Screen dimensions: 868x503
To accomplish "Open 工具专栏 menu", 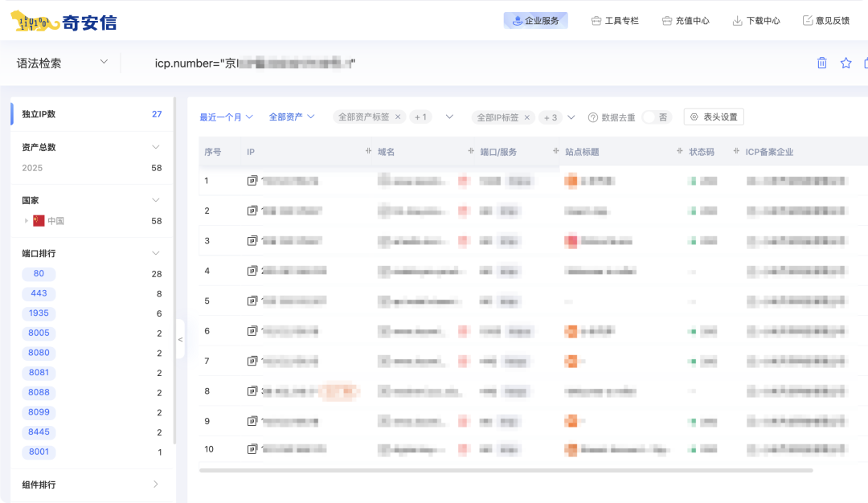I will tap(615, 20).
